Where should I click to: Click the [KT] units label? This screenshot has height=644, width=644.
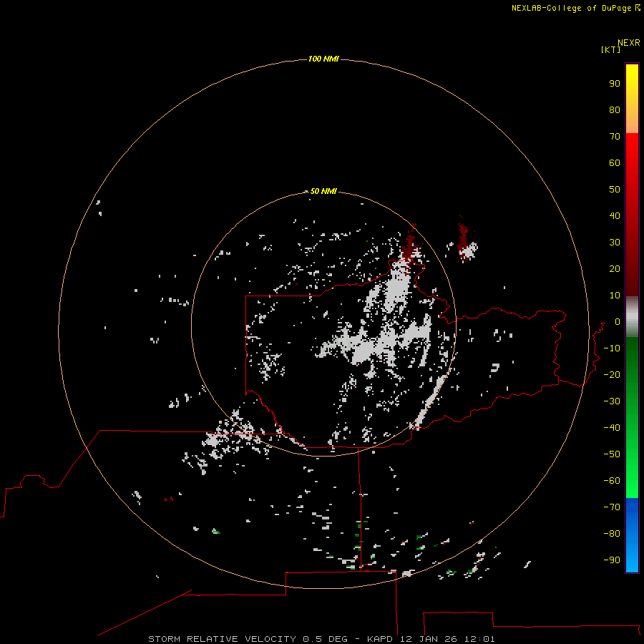click(x=610, y=49)
